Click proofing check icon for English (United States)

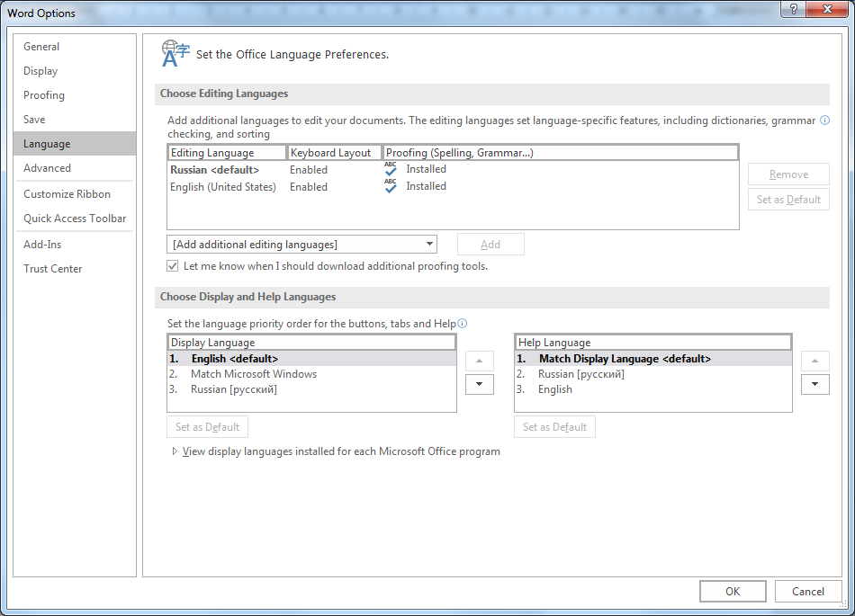[x=391, y=186]
